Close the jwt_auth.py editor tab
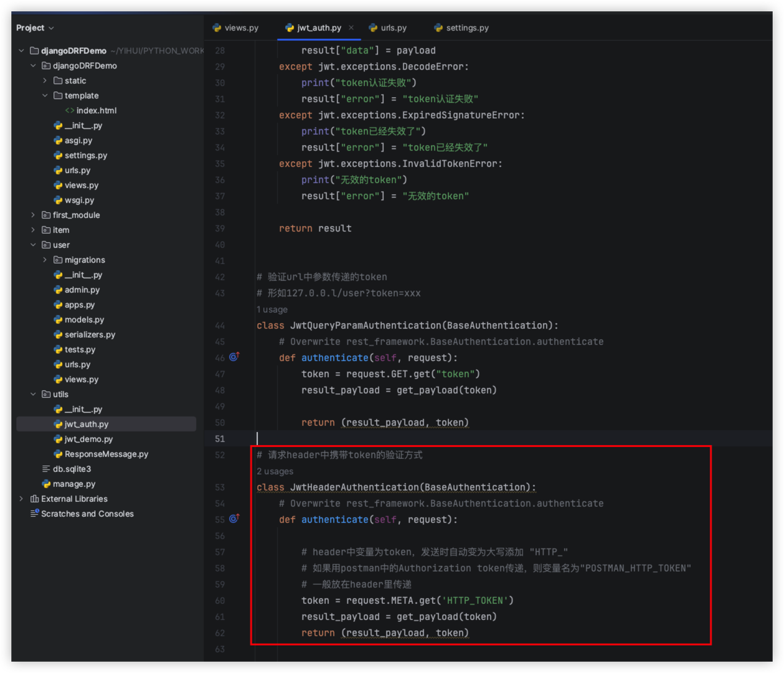This screenshot has height=673, width=784. point(351,28)
